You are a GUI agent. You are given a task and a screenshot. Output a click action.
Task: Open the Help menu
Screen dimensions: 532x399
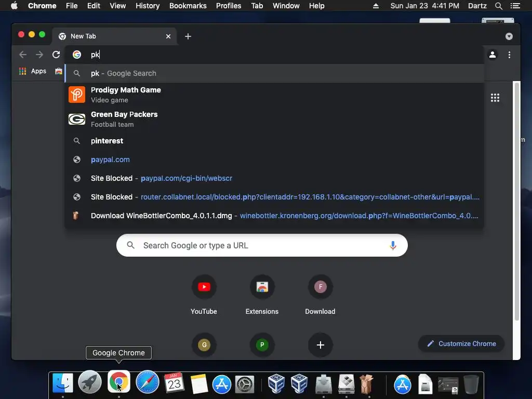pos(316,6)
